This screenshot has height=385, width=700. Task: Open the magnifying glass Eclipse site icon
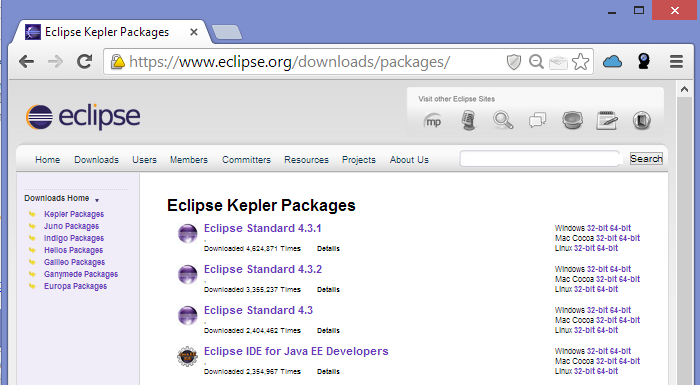[503, 121]
